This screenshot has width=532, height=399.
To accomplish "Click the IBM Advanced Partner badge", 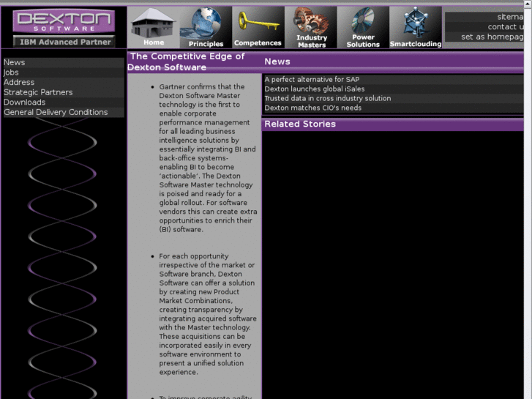I will pos(64,42).
